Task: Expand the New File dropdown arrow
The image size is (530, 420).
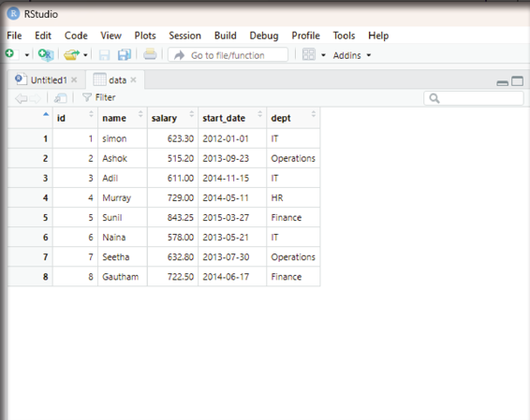Action: pos(27,55)
